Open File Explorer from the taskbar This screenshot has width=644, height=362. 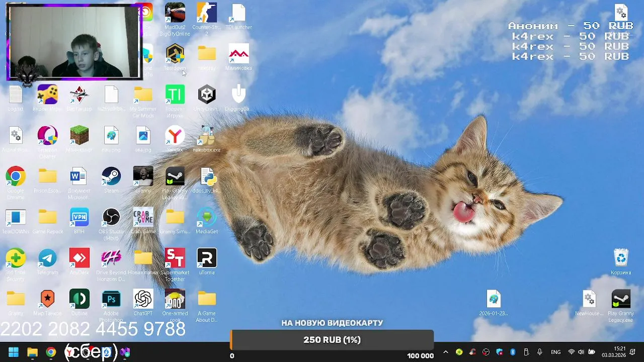(32, 352)
